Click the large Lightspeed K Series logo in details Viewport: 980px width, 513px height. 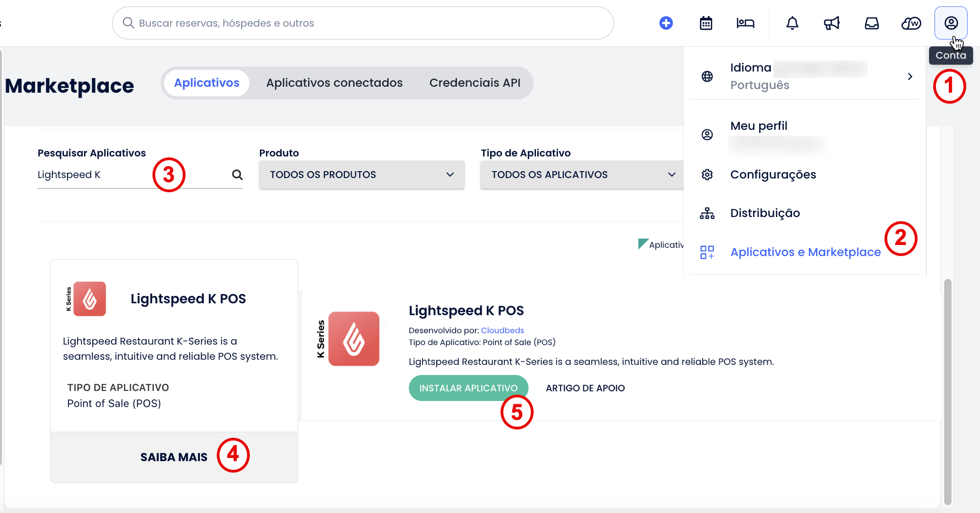(348, 339)
